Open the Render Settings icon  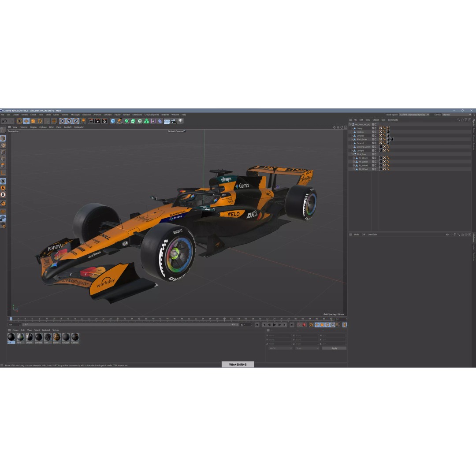[105, 121]
